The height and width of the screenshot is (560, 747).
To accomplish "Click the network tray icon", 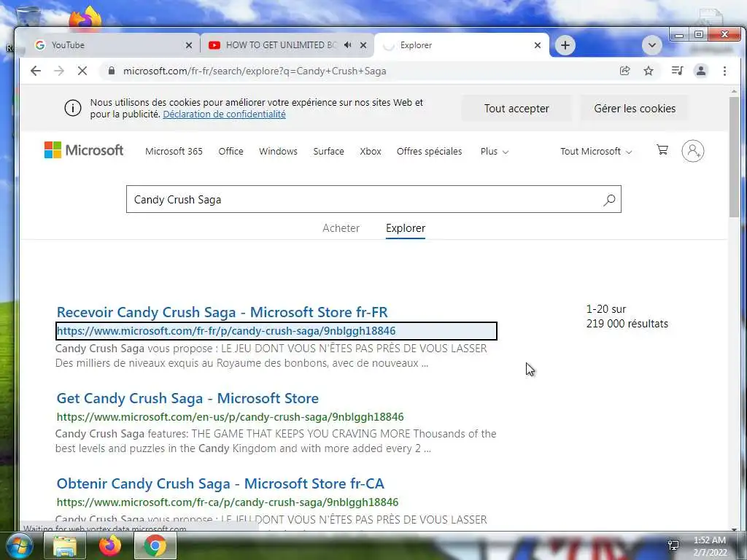I will [673, 545].
